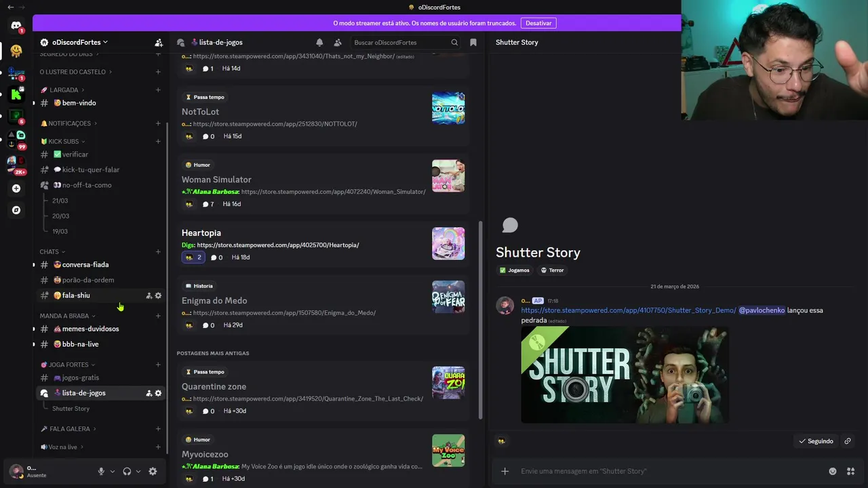Open settings gear for lista-de-jogos channel
868x488 pixels.
point(158,393)
